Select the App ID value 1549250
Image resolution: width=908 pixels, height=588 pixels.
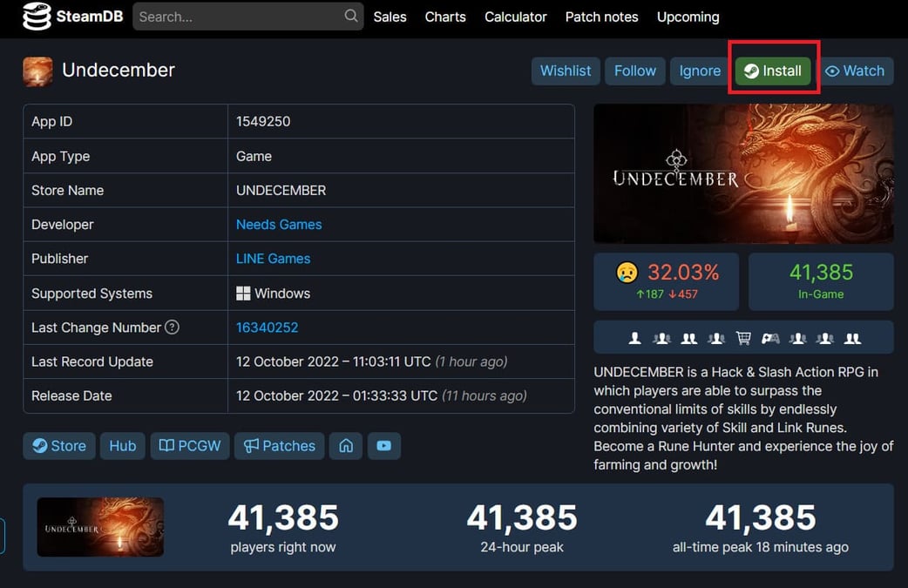pyautogui.click(x=263, y=122)
